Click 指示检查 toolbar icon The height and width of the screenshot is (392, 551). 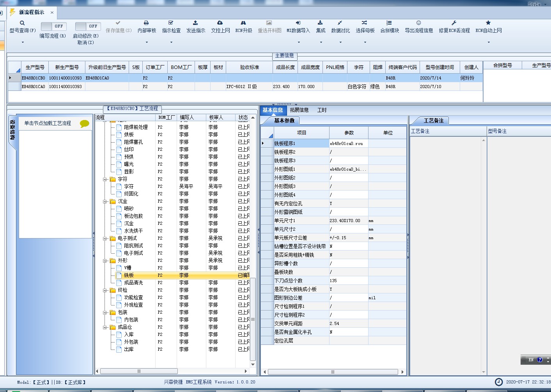pyautogui.click(x=171, y=23)
